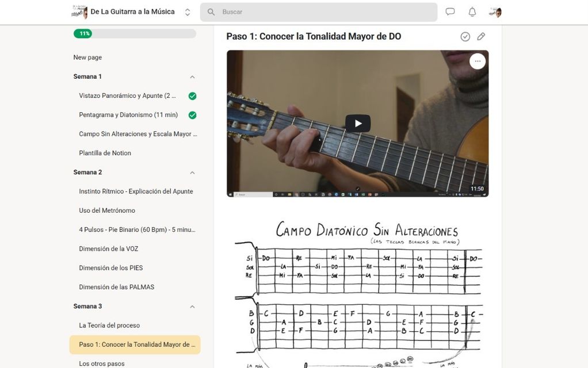
Task: Open the New page item
Action: point(87,57)
